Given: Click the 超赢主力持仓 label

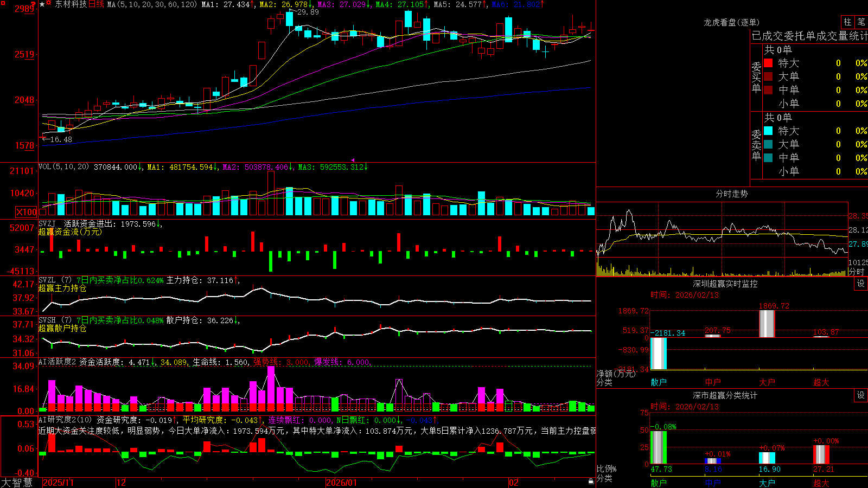Looking at the screenshot, I should point(62,288).
